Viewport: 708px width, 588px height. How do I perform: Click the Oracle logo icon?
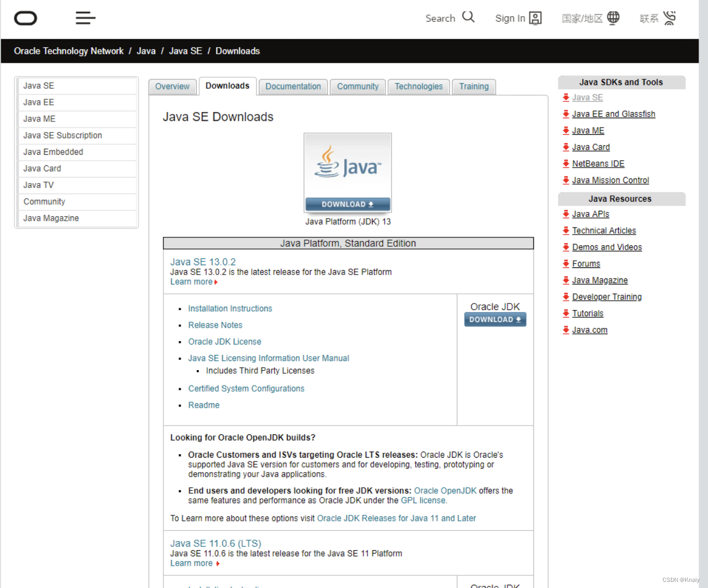26,18
